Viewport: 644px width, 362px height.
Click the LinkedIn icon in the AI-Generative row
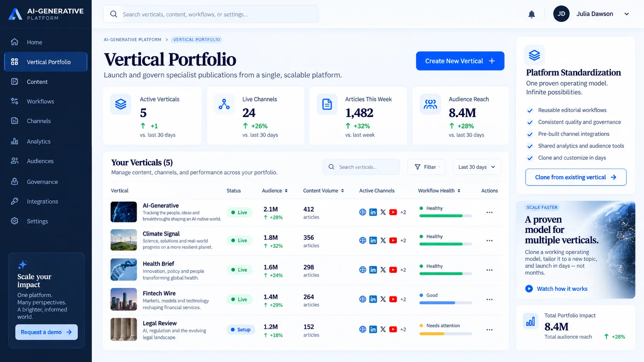coord(373,212)
